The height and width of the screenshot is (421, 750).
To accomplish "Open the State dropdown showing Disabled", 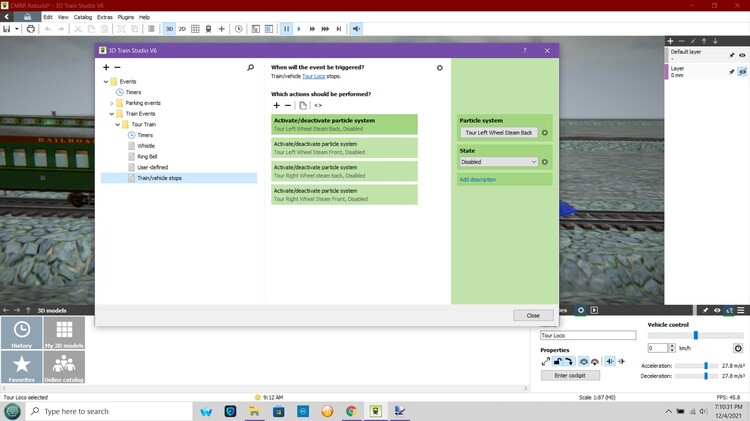I will (499, 161).
